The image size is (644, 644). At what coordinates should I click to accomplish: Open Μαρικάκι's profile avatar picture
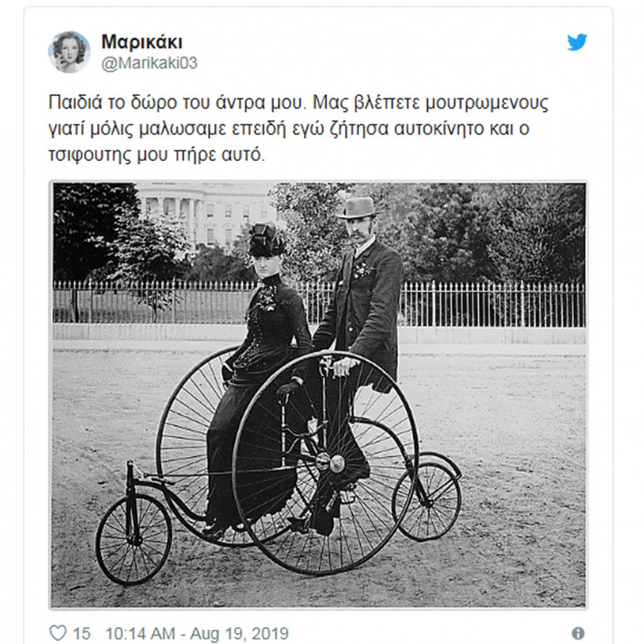[x=69, y=52]
